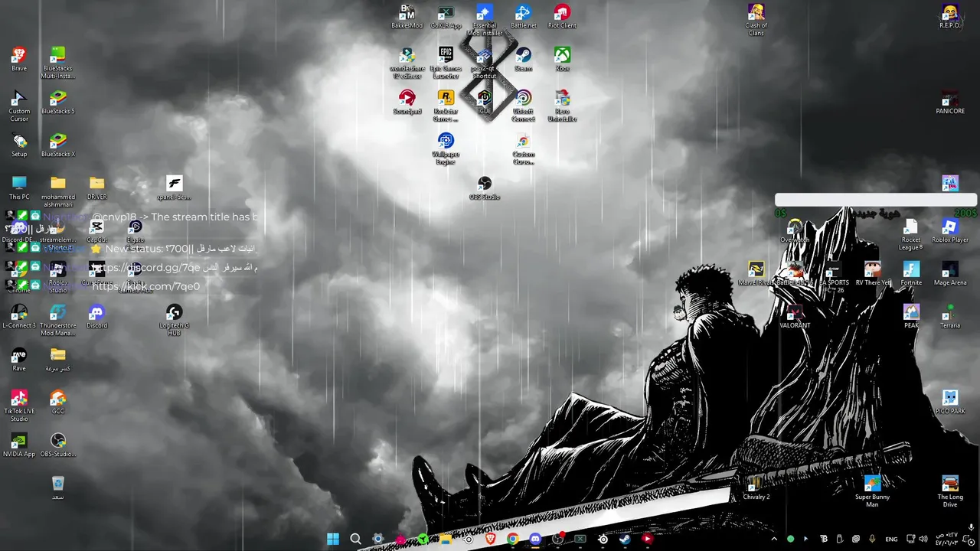Launch R.E.P.O. desktop shortcut
The height and width of the screenshot is (551, 980).
(950, 16)
